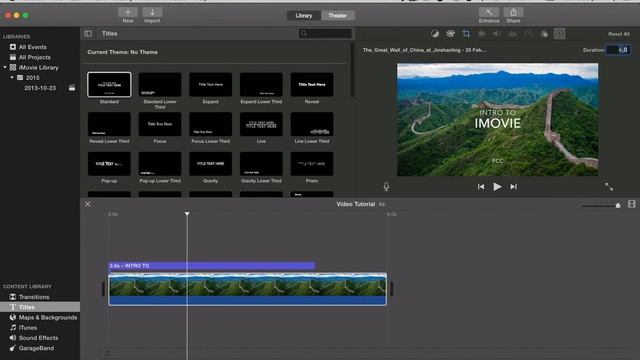The height and width of the screenshot is (360, 640).
Task: Select the Standard title thumbnail
Action: [x=109, y=84]
